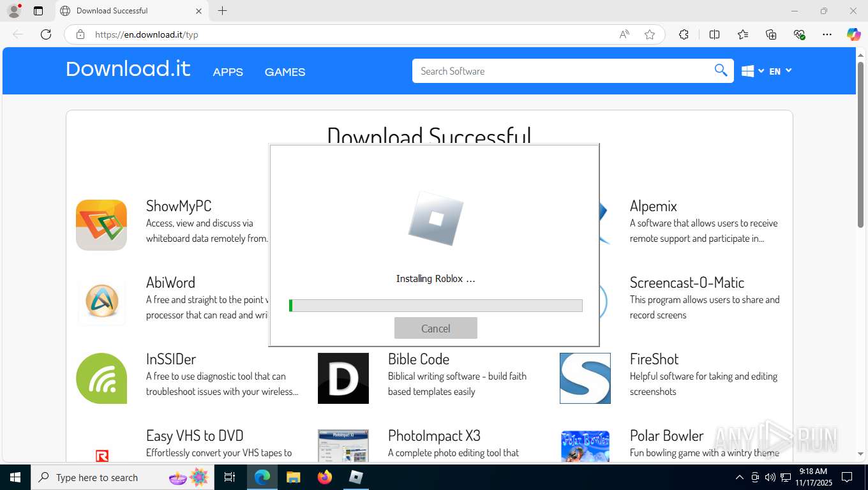Screen dimensions: 868x490
Task: Open the Bible Code app icon
Action: (343, 378)
